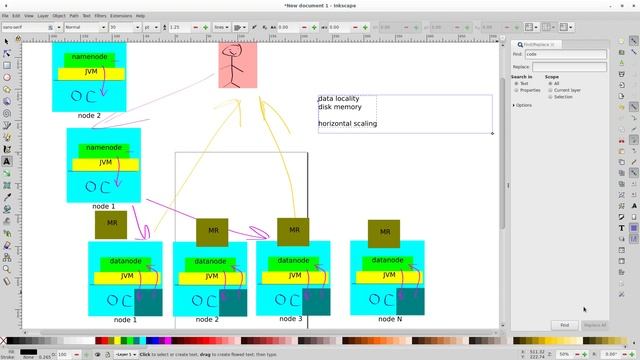Click the no-color X swatch in palette
The height and width of the screenshot is (360, 640).
[3, 340]
